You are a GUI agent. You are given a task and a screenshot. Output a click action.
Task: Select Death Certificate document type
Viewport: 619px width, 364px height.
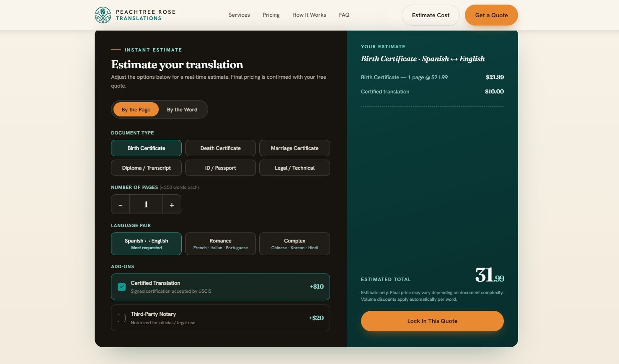[220, 148]
